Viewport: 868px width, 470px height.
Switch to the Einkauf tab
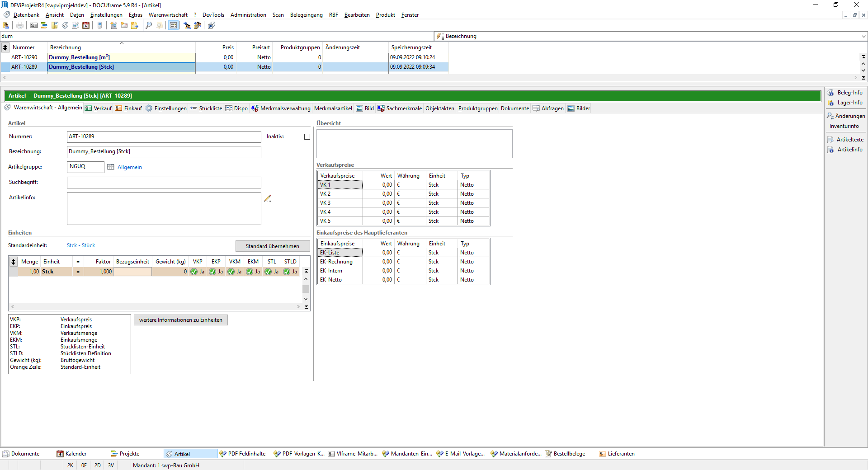pyautogui.click(x=128, y=108)
